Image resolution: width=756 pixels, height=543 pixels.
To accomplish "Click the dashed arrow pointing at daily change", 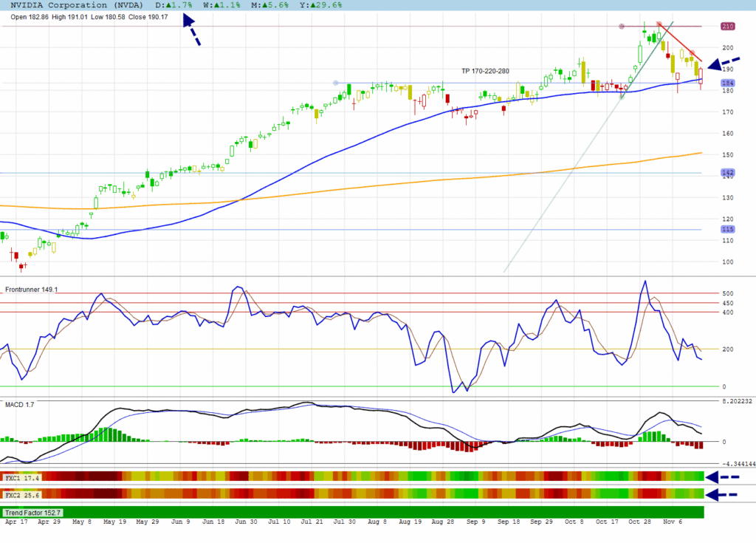I will [191, 32].
